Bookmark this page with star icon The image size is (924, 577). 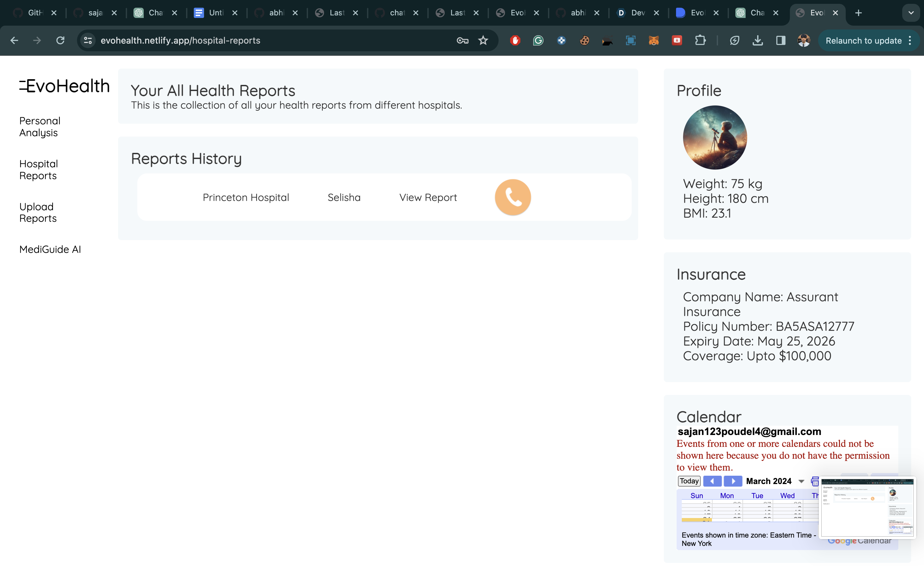point(483,40)
